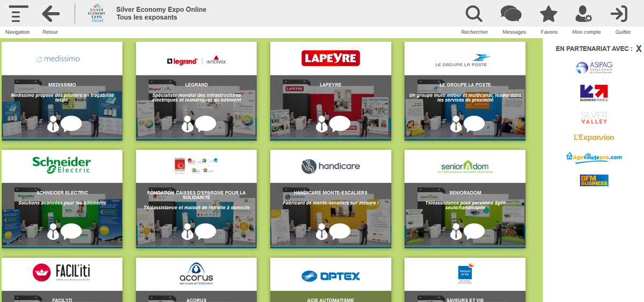Select the LEGRAND stand title

tap(196, 85)
